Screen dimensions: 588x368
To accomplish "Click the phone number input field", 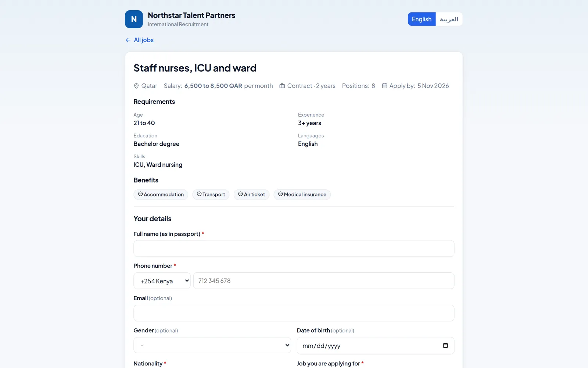I will (324, 281).
